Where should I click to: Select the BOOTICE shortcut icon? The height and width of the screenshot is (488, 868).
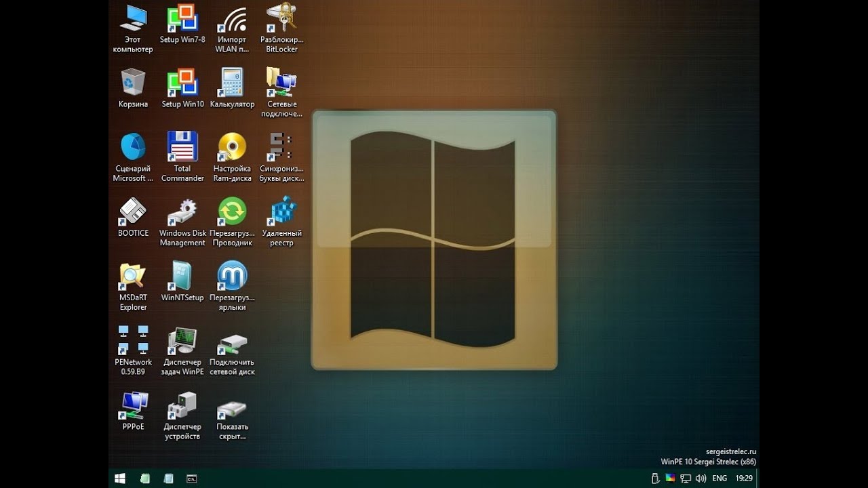click(x=133, y=217)
